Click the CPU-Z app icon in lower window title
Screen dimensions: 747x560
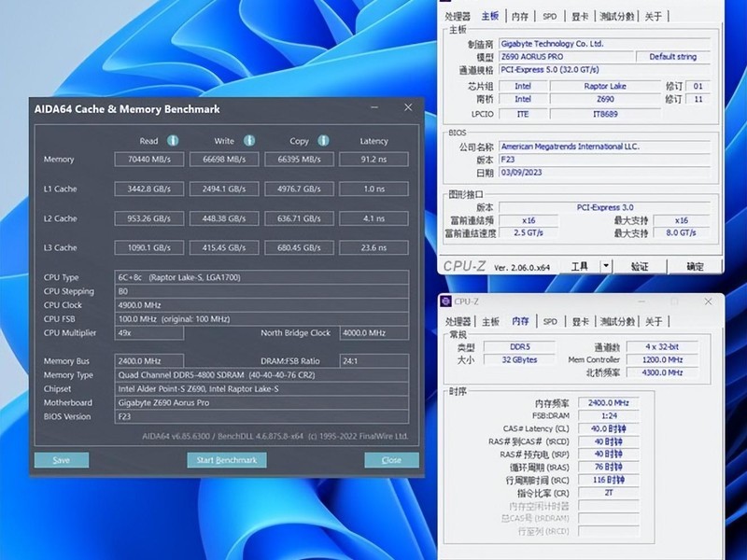click(x=446, y=301)
